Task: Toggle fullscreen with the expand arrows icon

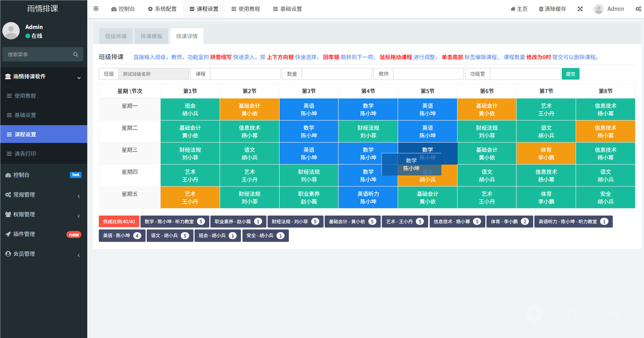Action: [580, 9]
